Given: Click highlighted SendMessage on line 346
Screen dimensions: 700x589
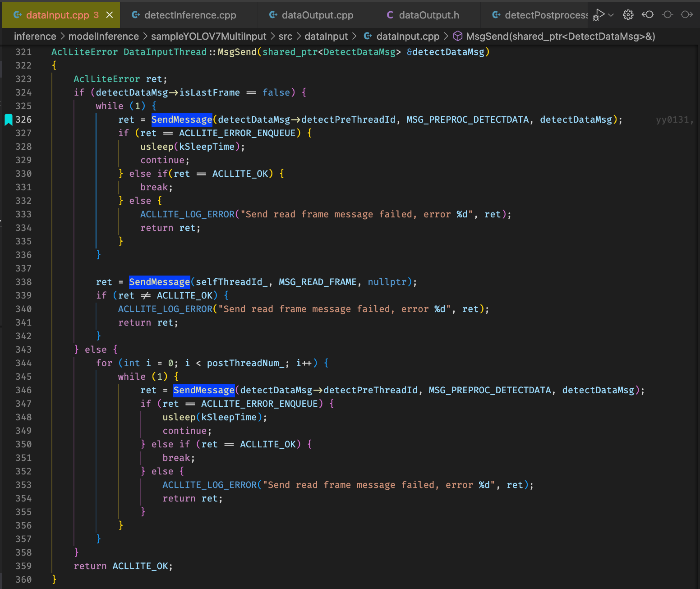Looking at the screenshot, I should 204,390.
